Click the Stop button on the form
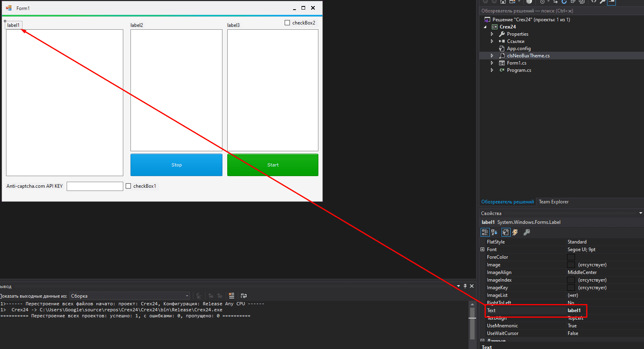The width and height of the screenshot is (644, 349). 176,165
